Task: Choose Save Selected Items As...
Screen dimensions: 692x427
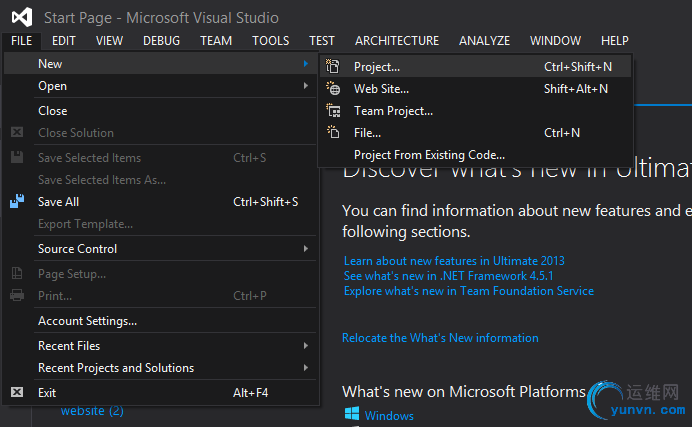Action: tap(161, 180)
